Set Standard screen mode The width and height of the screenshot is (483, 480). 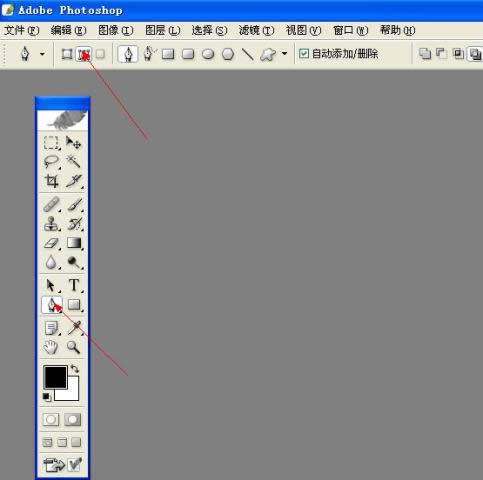(x=47, y=442)
